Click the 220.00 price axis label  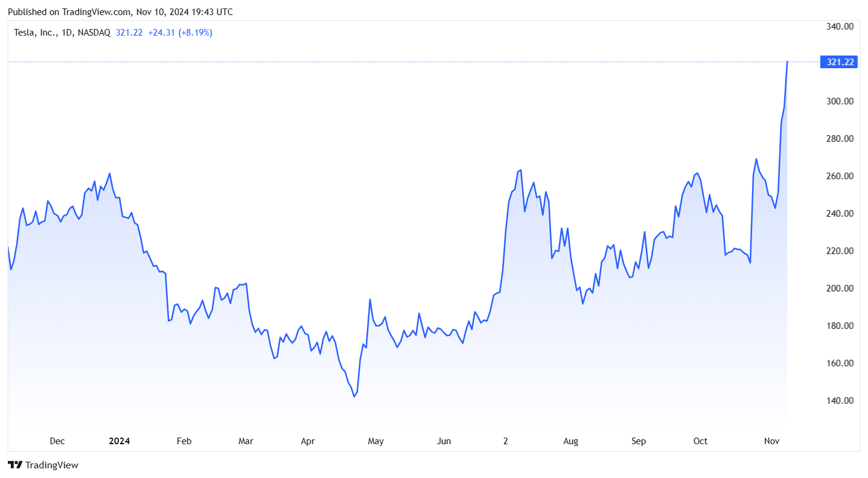[840, 251]
